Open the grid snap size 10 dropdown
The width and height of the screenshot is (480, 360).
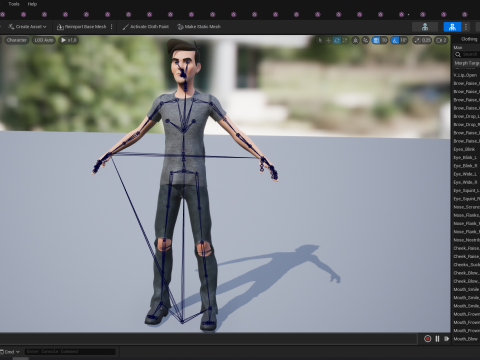[384, 40]
